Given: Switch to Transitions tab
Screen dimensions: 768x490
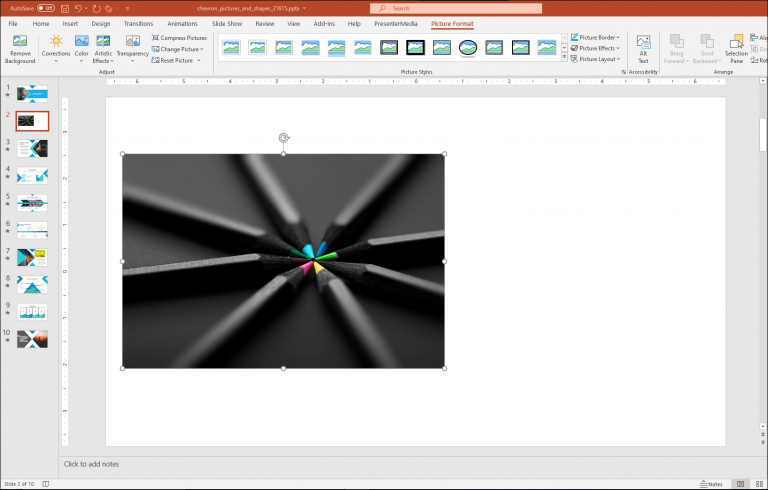Looking at the screenshot, I should pyautogui.click(x=138, y=24).
